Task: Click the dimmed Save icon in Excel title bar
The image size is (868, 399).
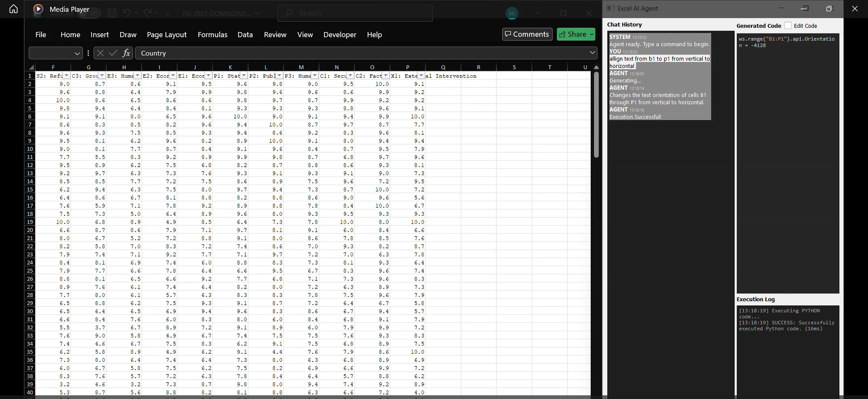Action: click(x=112, y=13)
